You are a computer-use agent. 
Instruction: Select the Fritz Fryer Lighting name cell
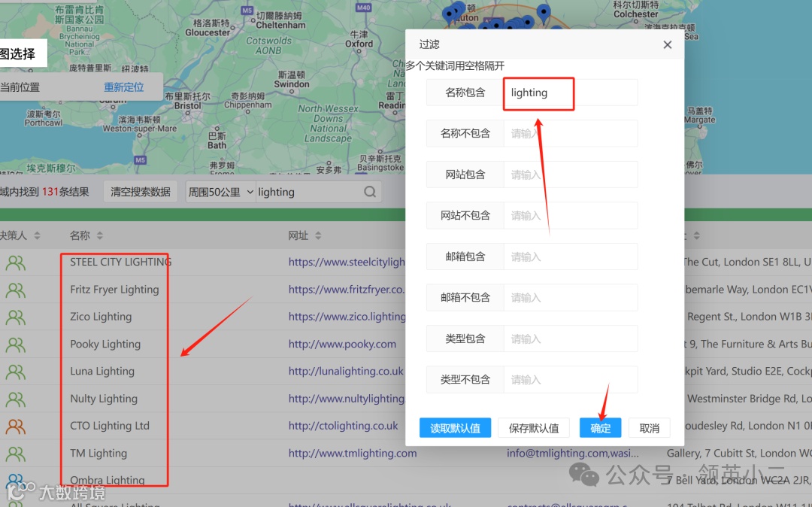point(114,290)
